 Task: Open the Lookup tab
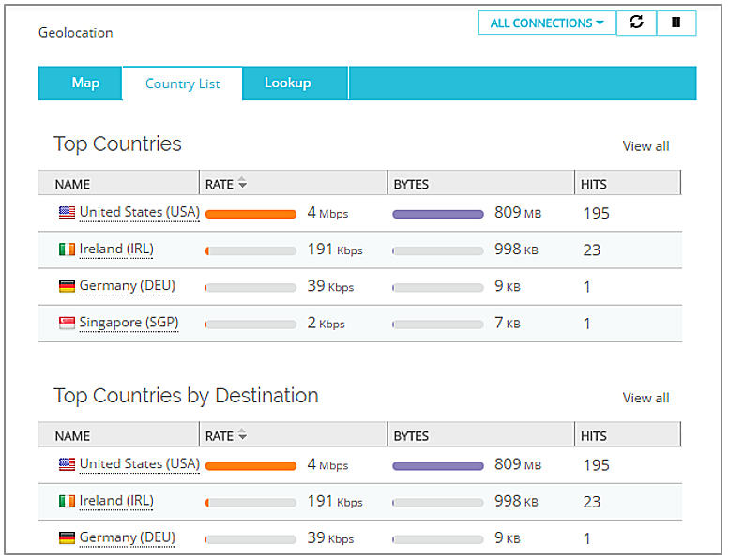pyautogui.click(x=287, y=83)
